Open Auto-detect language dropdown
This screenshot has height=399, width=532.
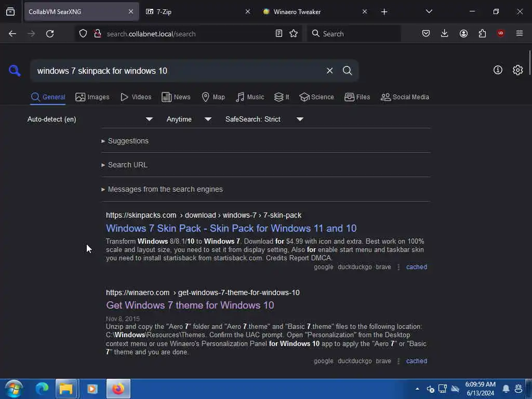tap(90, 119)
